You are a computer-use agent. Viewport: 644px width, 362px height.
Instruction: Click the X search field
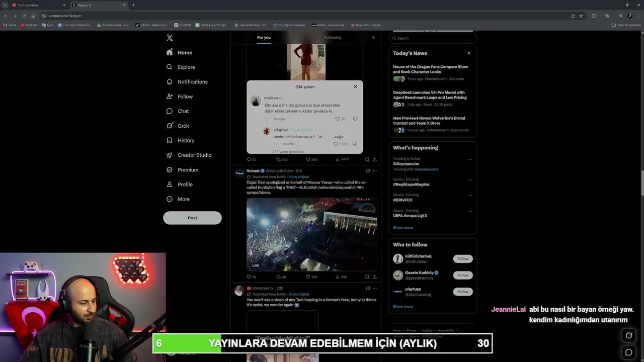(x=433, y=38)
